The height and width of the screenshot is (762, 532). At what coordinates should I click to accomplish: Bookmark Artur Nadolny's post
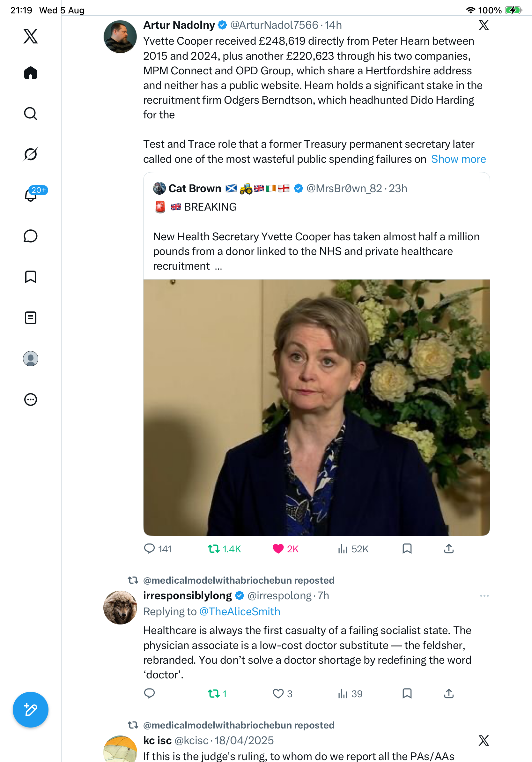407,549
